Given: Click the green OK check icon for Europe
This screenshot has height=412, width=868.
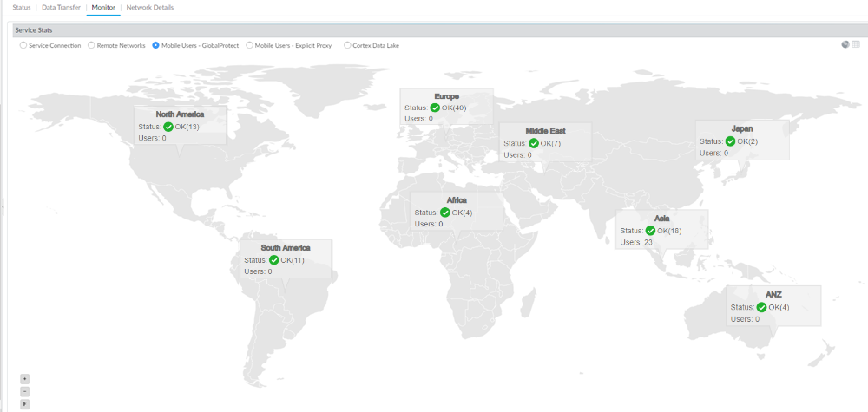Looking at the screenshot, I should tap(435, 108).
